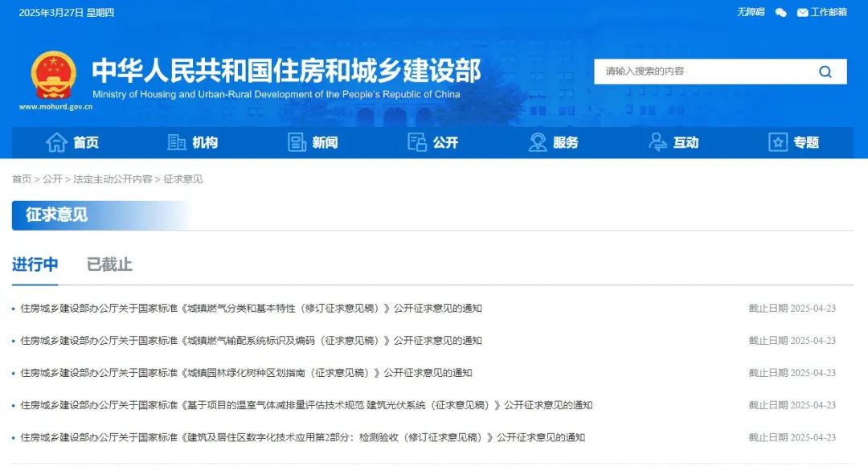Click the ministry title 中华人民共和国住房和城乡建设部
Screen dimensions: 868x471
pyautogui.click(x=286, y=70)
